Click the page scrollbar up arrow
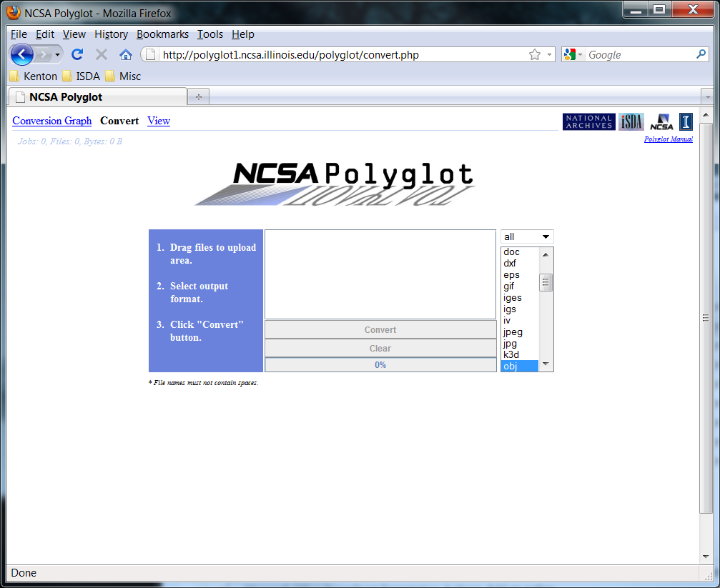720x588 pixels. tap(706, 115)
